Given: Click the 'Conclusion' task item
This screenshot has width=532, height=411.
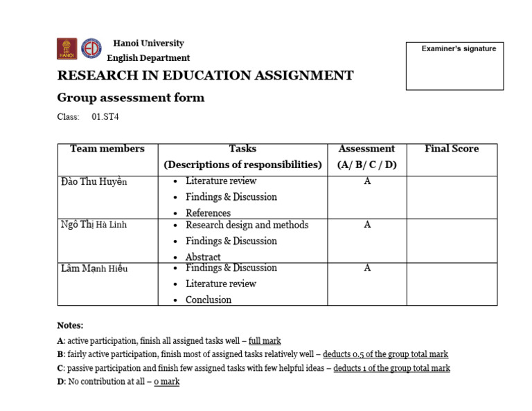Looking at the screenshot, I should pos(209,300).
